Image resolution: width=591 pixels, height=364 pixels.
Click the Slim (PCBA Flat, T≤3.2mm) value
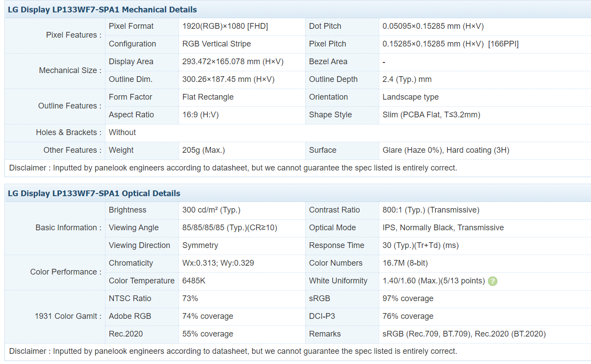[431, 115]
